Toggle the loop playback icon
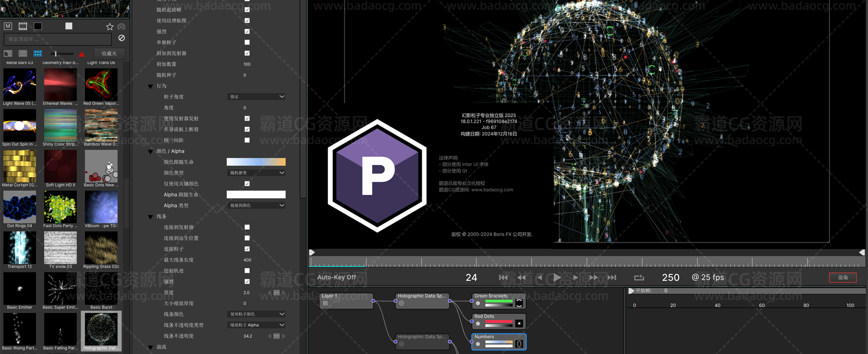The height and width of the screenshot is (354, 868). pyautogui.click(x=639, y=278)
